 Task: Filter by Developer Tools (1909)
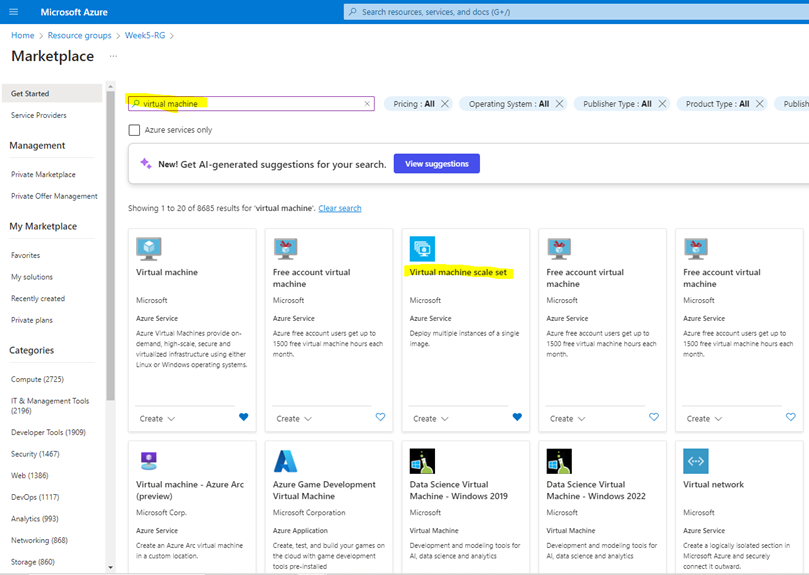[48, 432]
